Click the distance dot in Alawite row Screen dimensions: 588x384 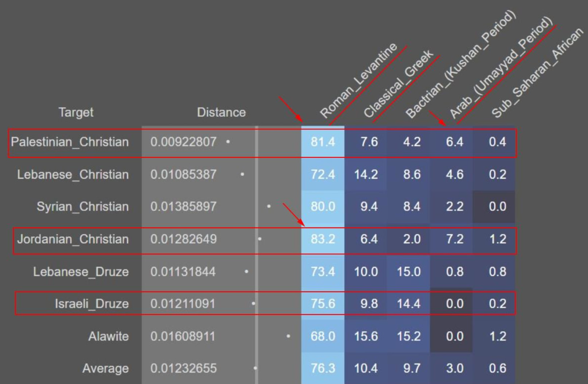288,336
